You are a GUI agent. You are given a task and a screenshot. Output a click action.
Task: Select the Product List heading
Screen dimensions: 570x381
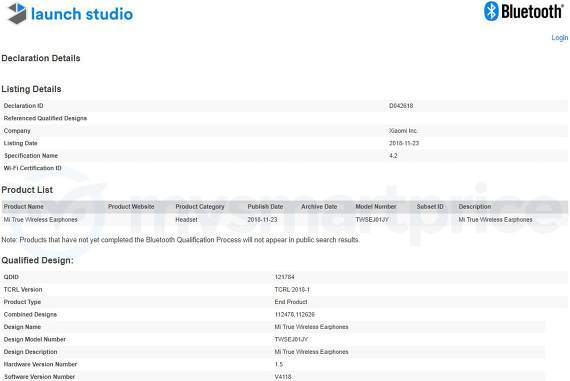[x=27, y=190]
